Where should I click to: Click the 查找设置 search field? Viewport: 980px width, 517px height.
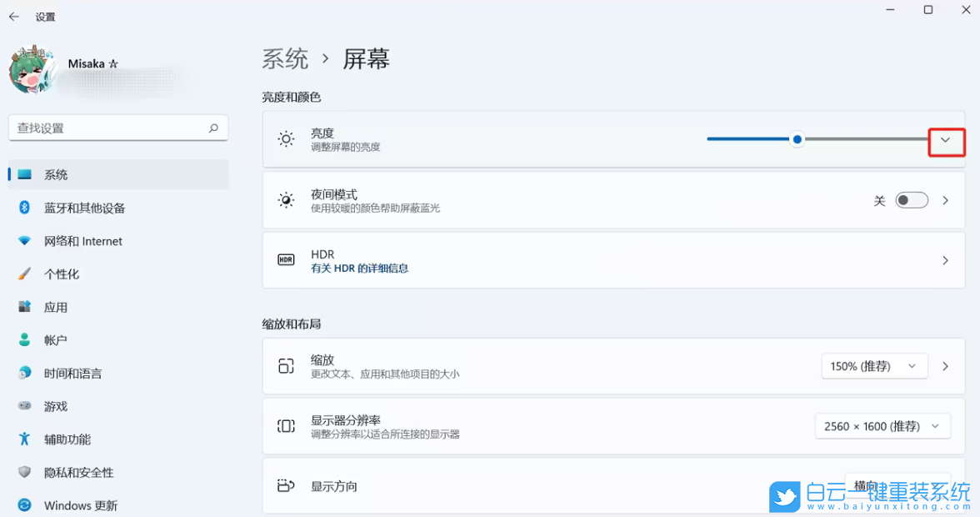coord(117,128)
